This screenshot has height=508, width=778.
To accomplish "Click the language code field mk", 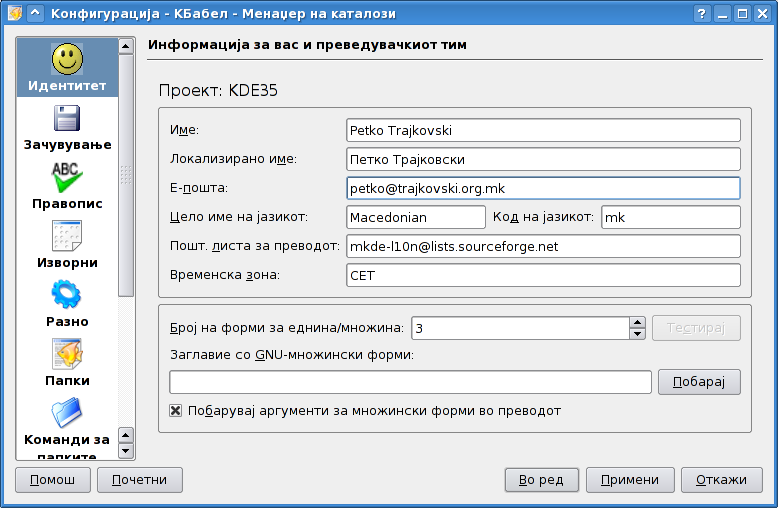I will coord(671,217).
